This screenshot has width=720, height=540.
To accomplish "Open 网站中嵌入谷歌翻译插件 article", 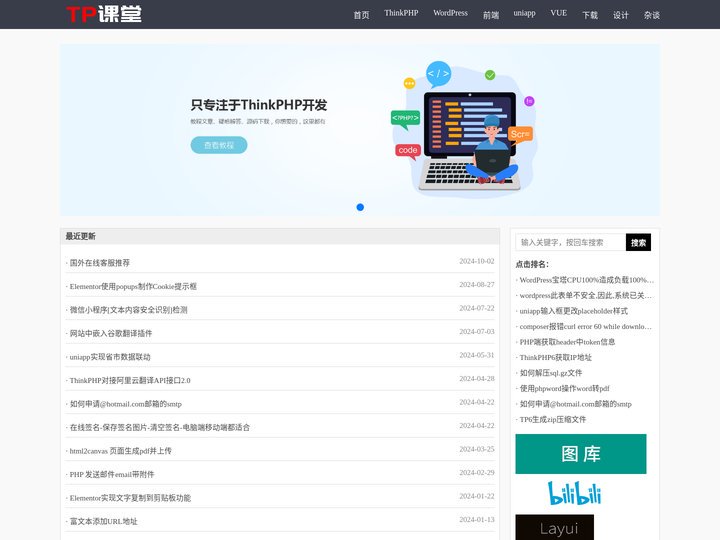I will click(111, 333).
